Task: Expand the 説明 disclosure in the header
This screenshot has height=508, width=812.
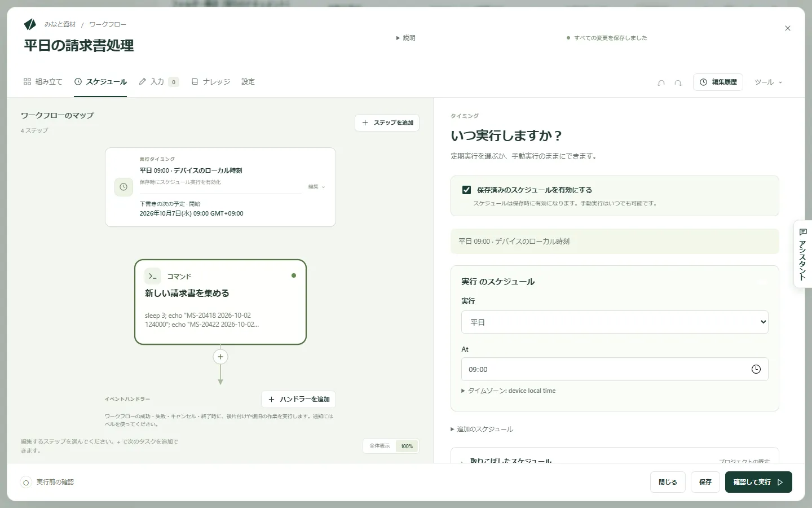Action: (406, 38)
